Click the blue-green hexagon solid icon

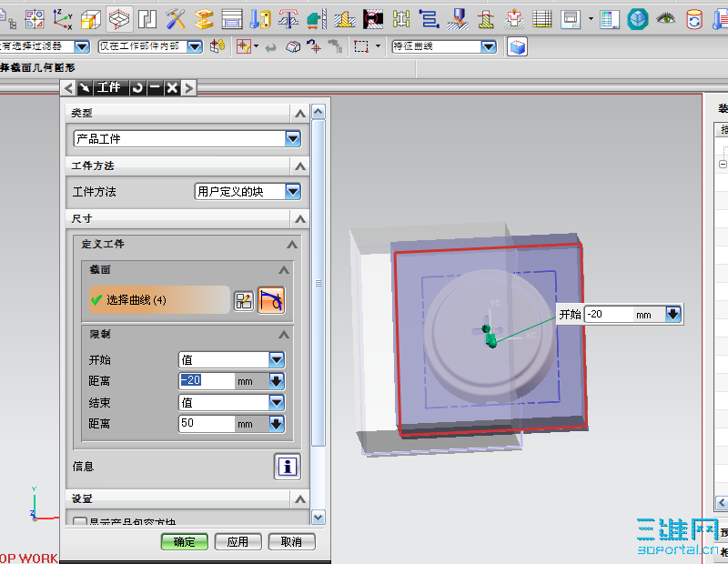(638, 19)
